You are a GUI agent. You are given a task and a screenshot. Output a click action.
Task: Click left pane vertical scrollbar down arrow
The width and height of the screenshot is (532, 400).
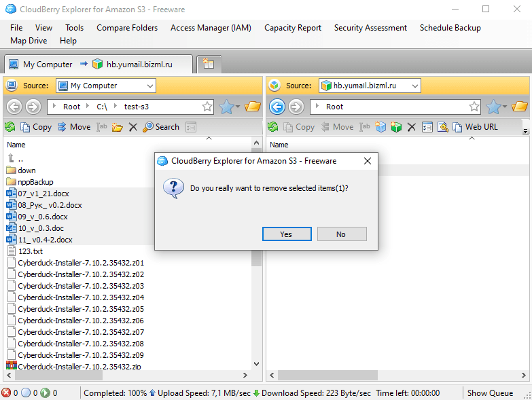(x=257, y=364)
